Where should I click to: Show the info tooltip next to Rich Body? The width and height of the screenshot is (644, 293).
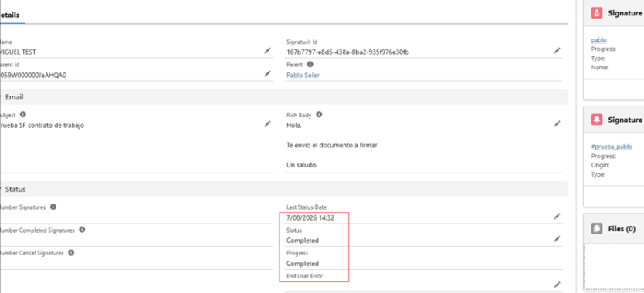click(x=319, y=114)
